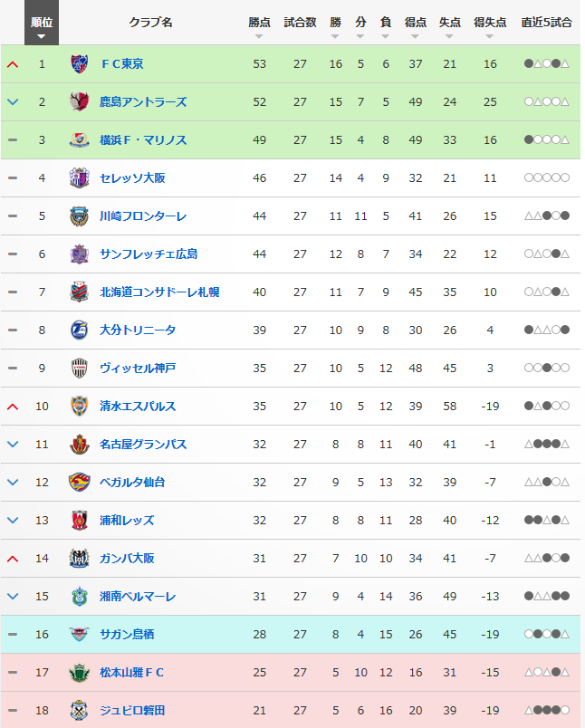Open the サガン鳥栖 team link
Viewport: 585px width, 728px height.
tap(127, 634)
